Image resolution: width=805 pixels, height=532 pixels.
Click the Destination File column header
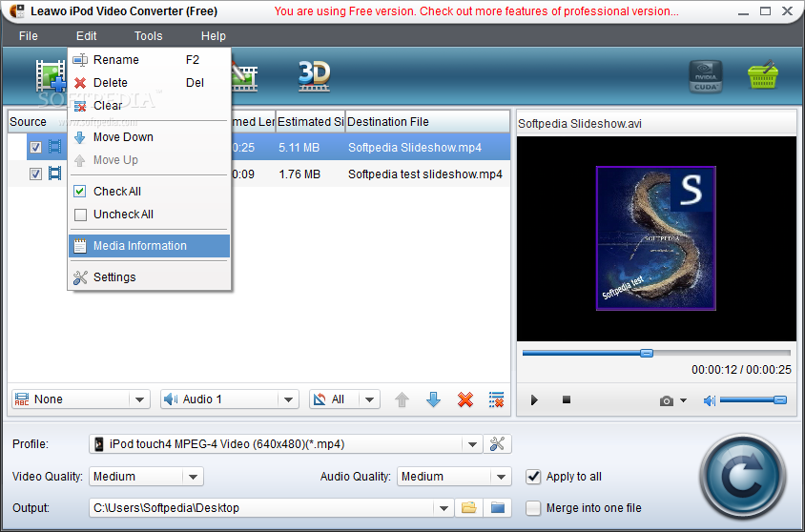(427, 122)
